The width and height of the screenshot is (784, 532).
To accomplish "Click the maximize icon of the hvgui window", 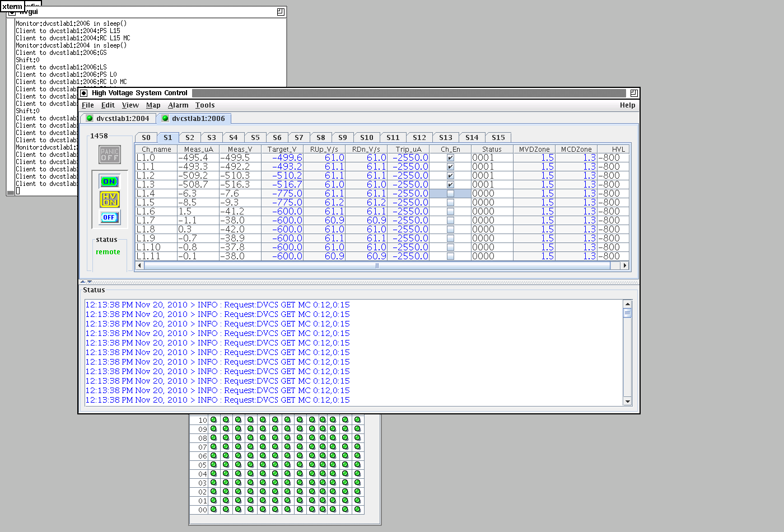I will tap(281, 12).
